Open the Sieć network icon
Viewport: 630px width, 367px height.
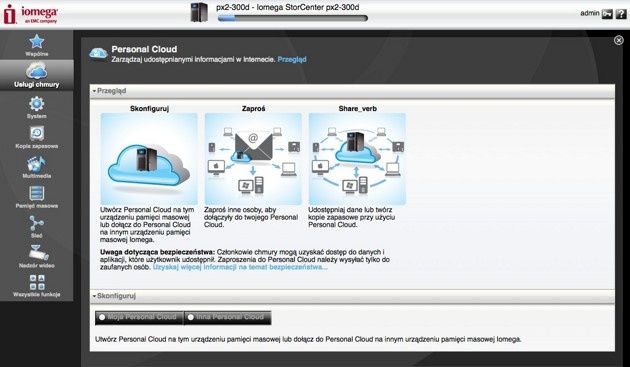pyautogui.click(x=37, y=223)
